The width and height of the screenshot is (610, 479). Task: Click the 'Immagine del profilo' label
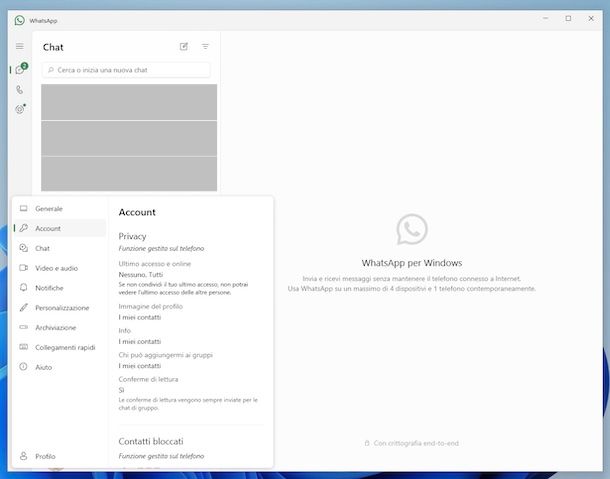[x=151, y=307]
